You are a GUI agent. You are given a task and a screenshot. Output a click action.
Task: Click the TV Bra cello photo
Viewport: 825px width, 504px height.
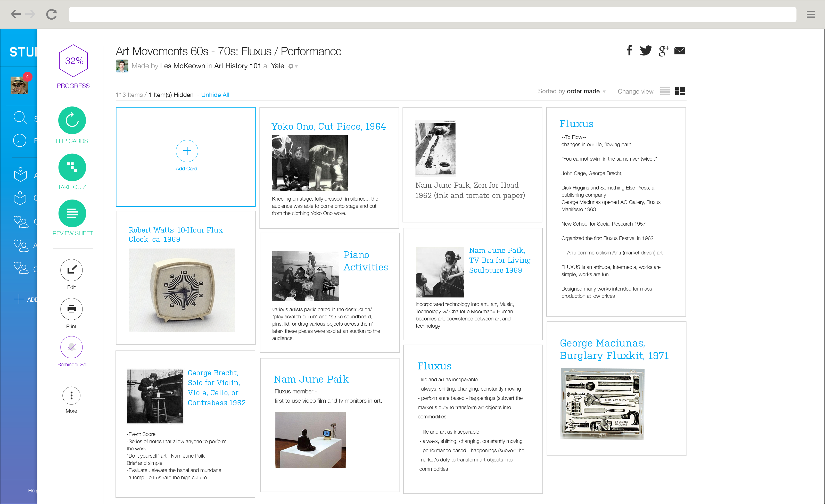tap(440, 272)
